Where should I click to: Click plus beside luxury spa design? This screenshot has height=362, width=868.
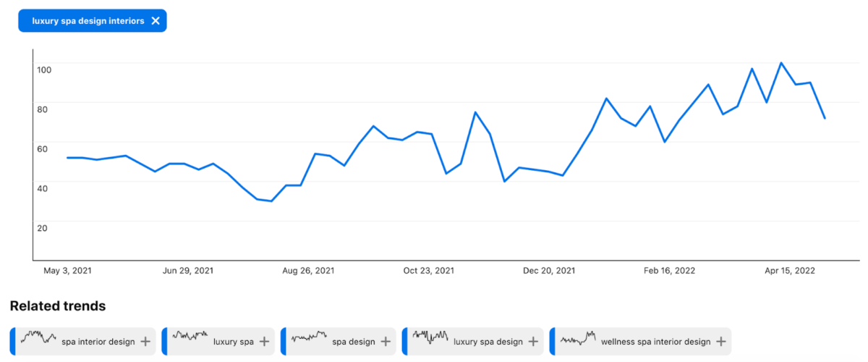[533, 342]
